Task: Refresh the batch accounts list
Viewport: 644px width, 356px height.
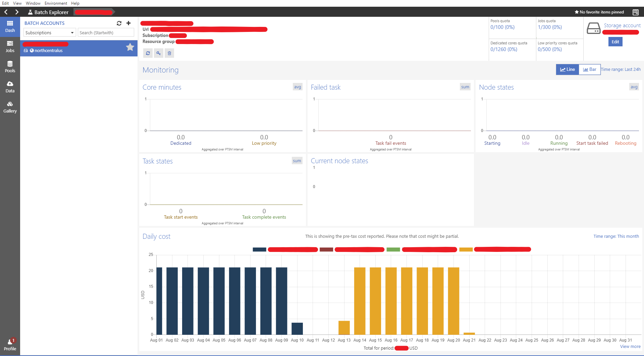Action: pyautogui.click(x=119, y=23)
